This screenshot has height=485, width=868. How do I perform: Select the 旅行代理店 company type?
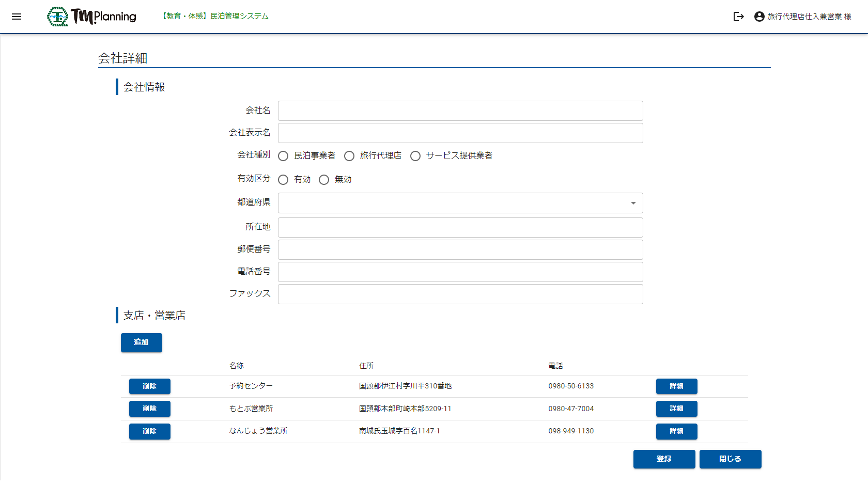(349, 156)
